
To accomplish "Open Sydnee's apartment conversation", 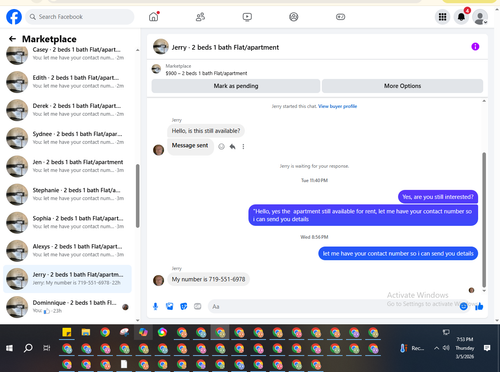I will click(x=67, y=138).
